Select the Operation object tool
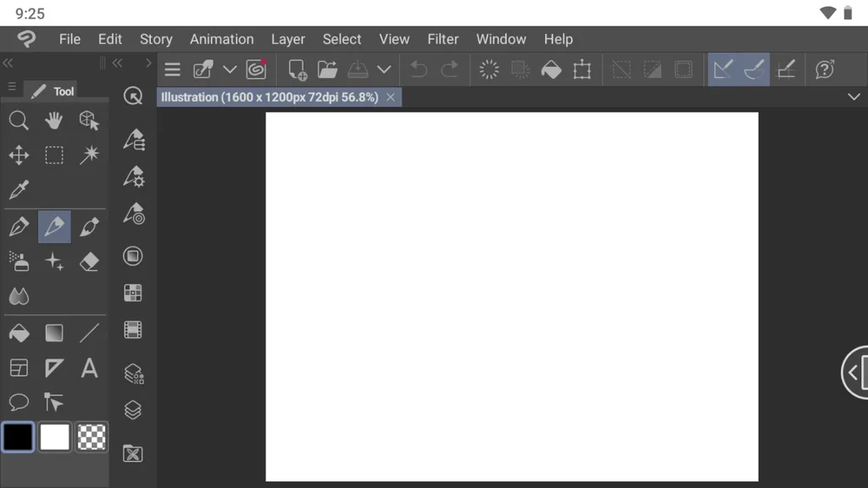Screen dimensions: 868x488 tap(89, 120)
